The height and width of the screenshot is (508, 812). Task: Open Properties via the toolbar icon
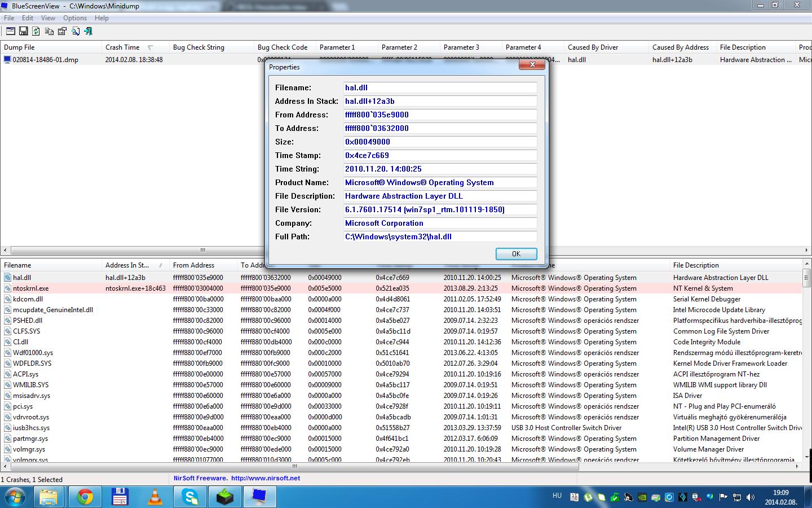62,32
